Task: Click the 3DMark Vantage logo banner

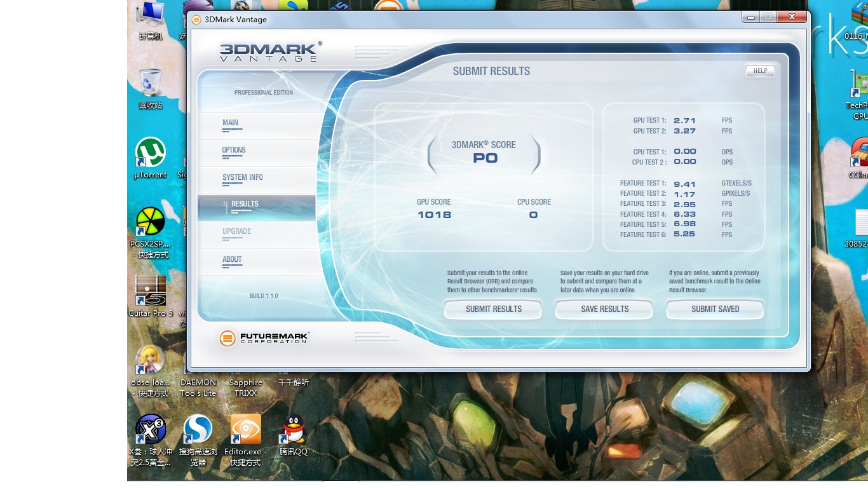Action: pyautogui.click(x=271, y=51)
